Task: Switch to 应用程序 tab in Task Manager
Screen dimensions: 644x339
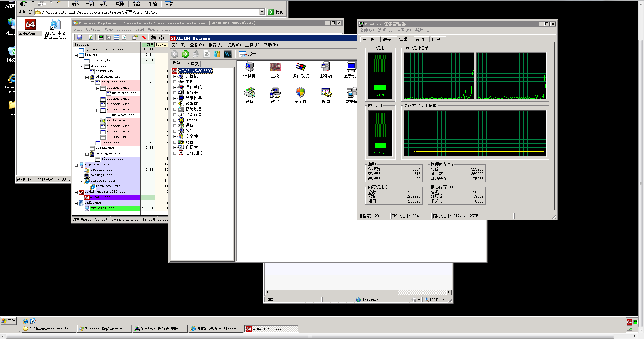Action: pos(370,40)
